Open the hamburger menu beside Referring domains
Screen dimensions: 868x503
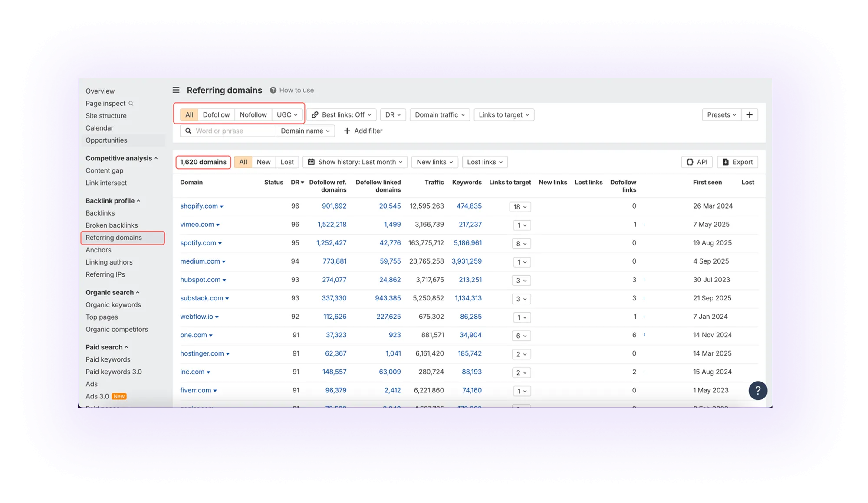[176, 90]
